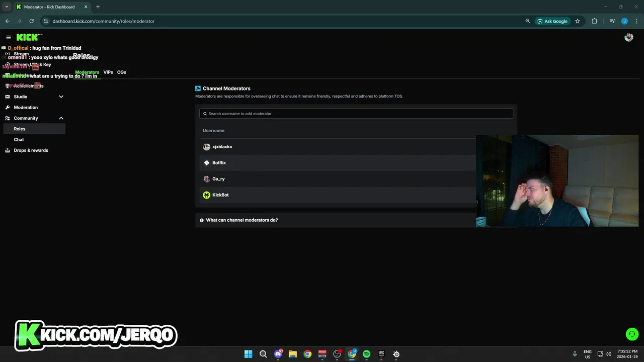644x362 pixels.
Task: Reload the dashboard page
Action: click(x=32, y=21)
